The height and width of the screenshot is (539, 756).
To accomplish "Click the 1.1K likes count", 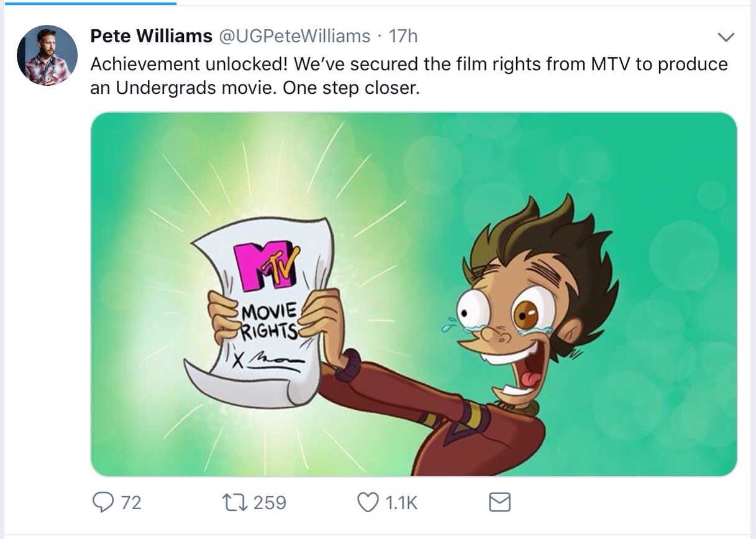I will (x=401, y=502).
